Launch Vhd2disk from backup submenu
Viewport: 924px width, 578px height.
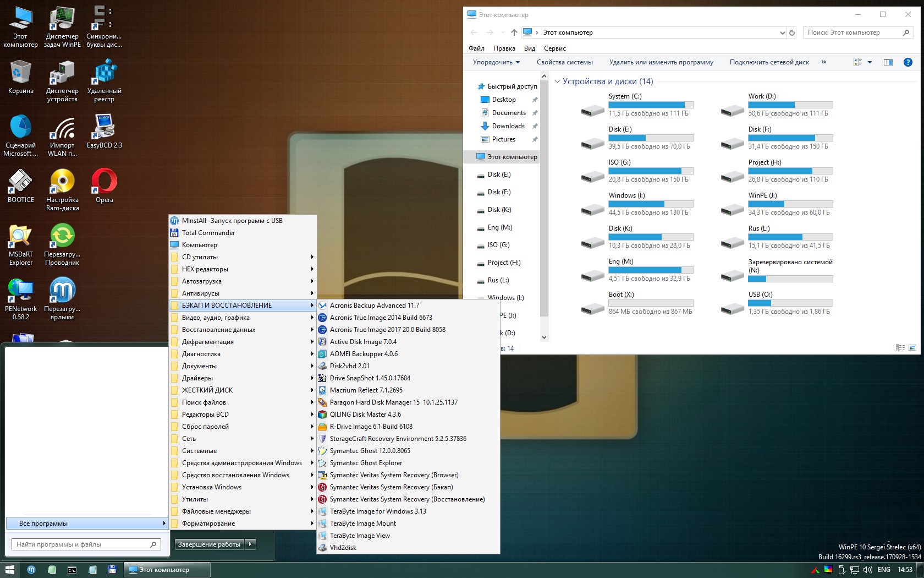point(408,548)
